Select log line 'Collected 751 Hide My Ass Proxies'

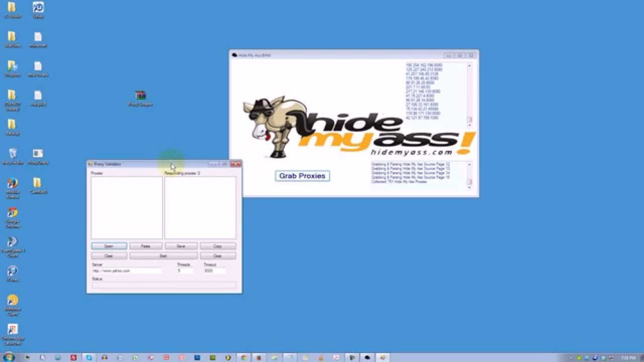tap(399, 182)
